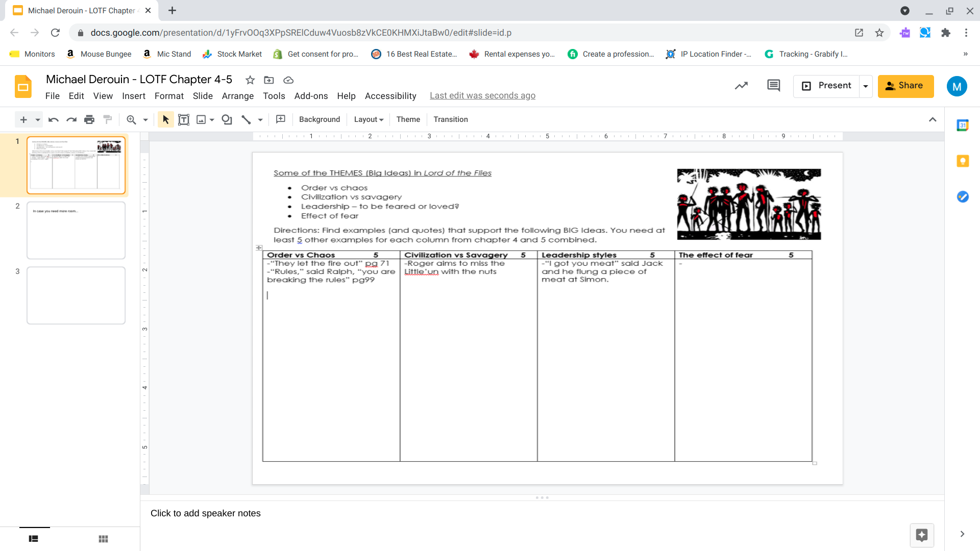
Task: Open the Layout dropdown
Action: click(x=369, y=119)
